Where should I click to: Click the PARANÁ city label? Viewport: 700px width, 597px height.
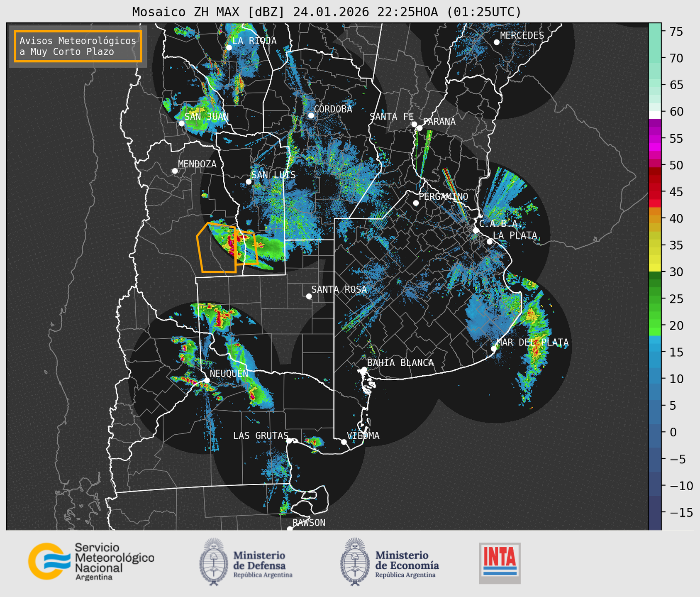tap(439, 121)
